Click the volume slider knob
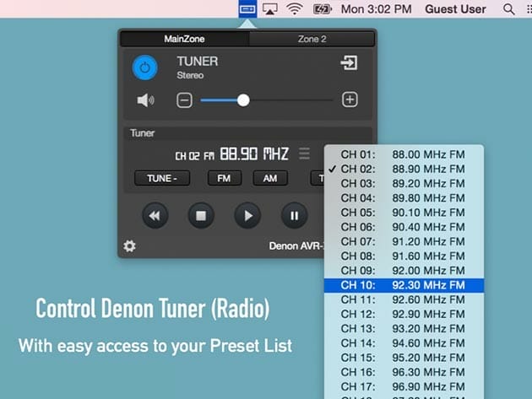This screenshot has height=399, width=532. (x=243, y=100)
